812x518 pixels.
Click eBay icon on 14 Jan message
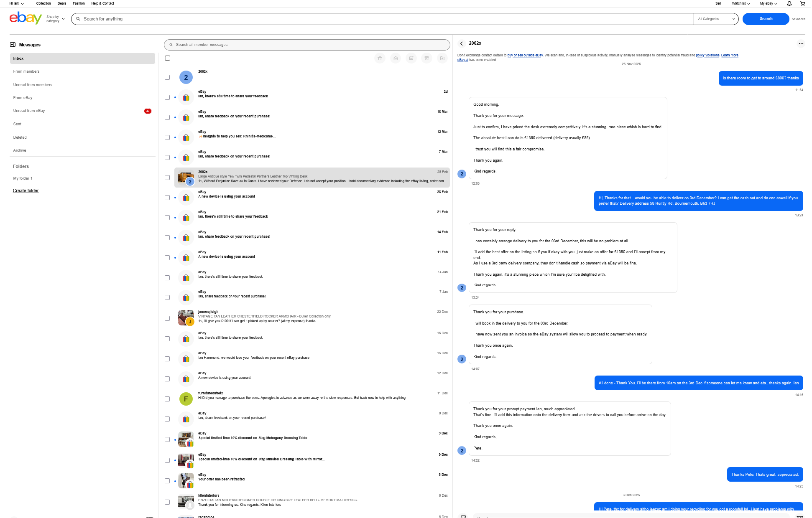tap(186, 278)
